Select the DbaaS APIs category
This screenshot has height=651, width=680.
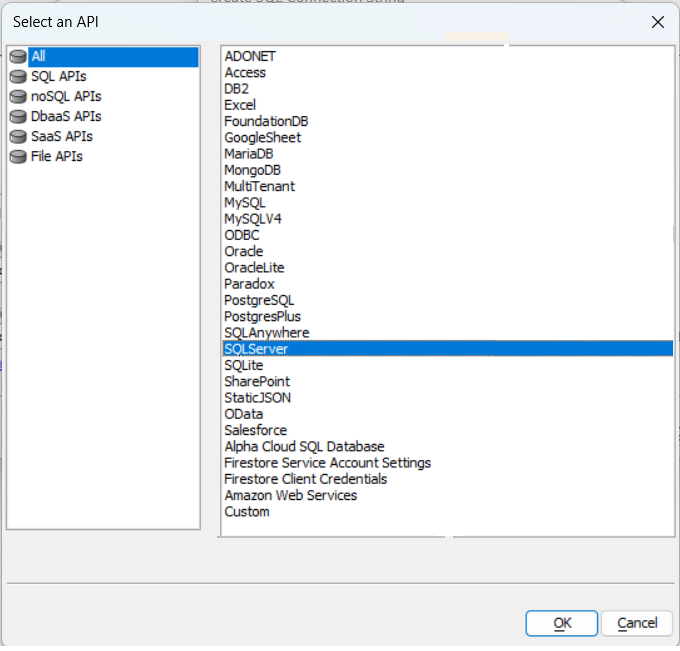[66, 117]
